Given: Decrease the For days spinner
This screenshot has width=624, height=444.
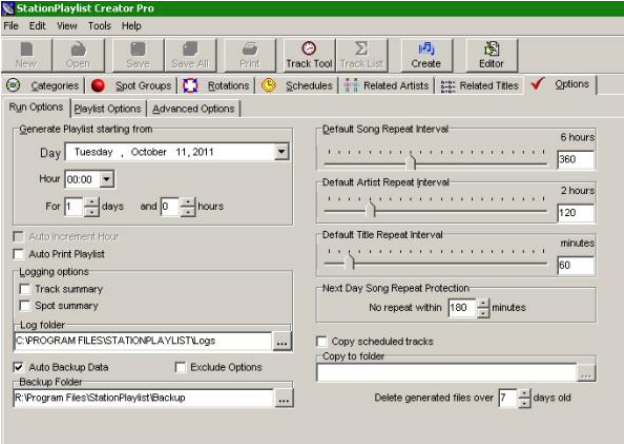Looking at the screenshot, I should pos(92,211).
